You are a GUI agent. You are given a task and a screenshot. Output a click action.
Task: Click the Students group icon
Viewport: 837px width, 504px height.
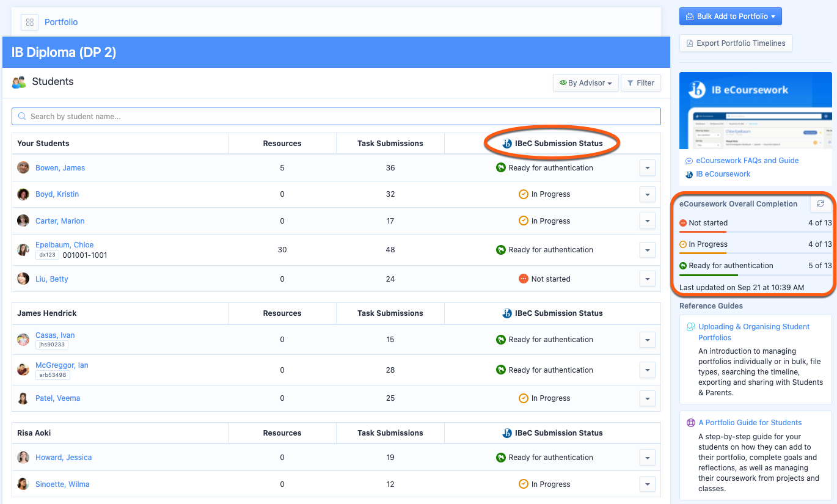coord(19,82)
